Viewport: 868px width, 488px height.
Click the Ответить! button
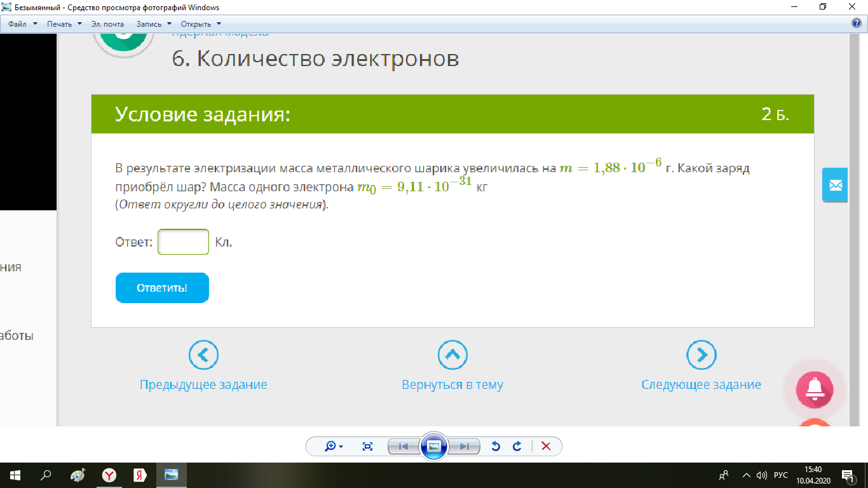coord(162,288)
